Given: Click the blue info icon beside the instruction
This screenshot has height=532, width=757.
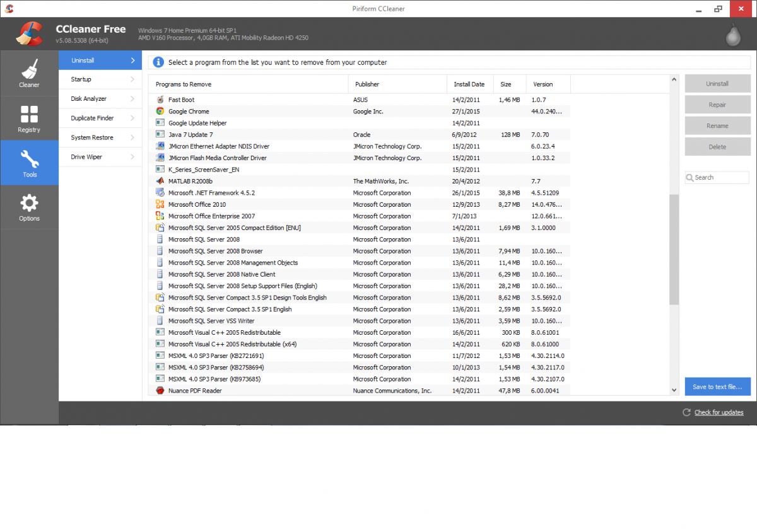Looking at the screenshot, I should [x=158, y=62].
